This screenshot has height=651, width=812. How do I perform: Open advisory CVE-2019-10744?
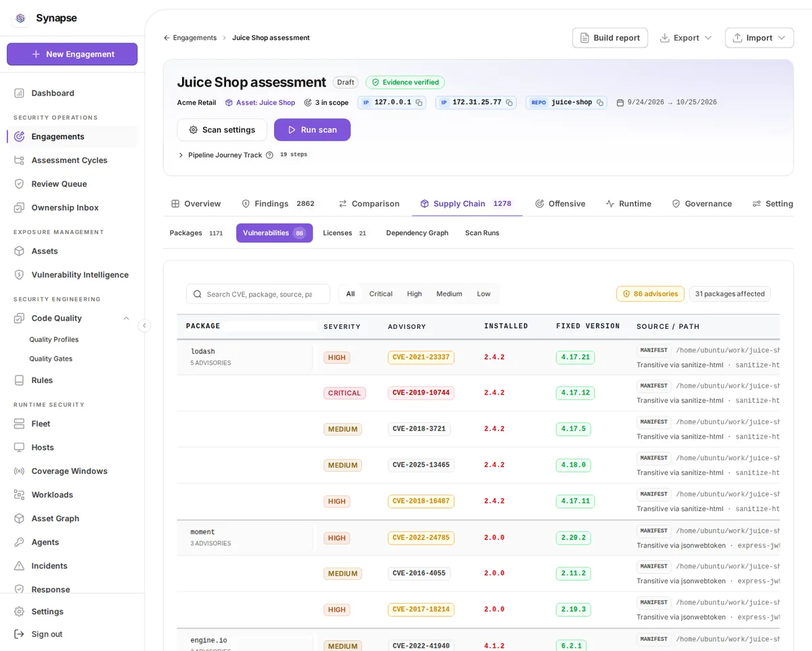(x=421, y=393)
